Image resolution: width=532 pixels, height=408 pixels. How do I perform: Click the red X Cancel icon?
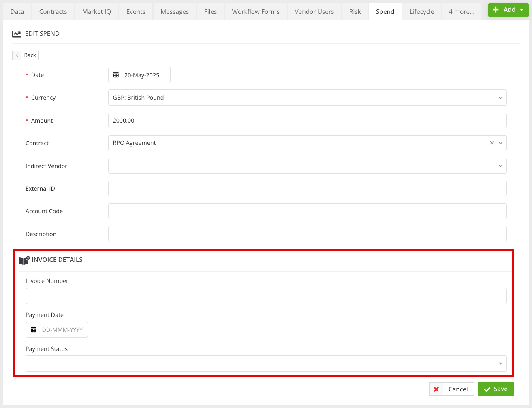coord(436,389)
